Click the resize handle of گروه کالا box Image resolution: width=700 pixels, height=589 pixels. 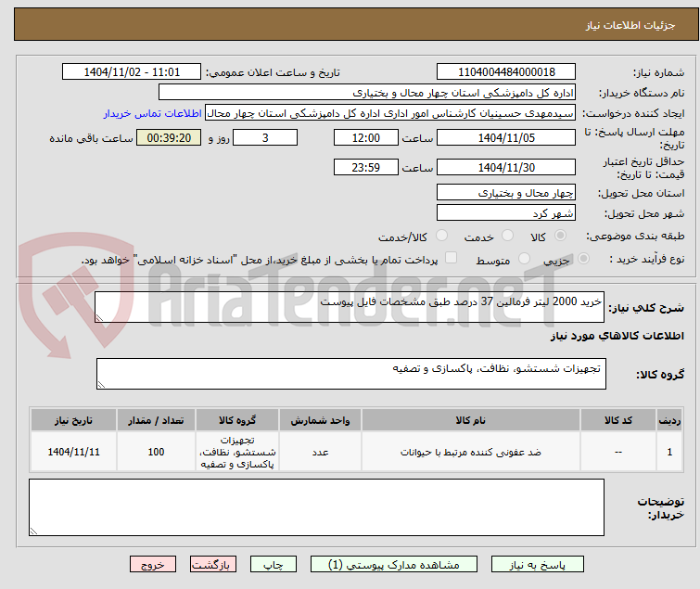pos(101,385)
